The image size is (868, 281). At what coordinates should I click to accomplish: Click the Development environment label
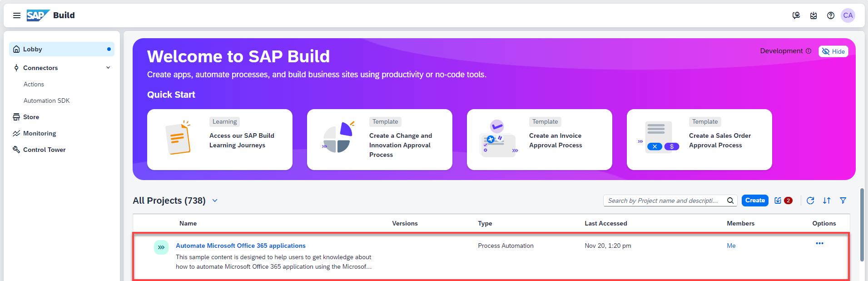[782, 51]
